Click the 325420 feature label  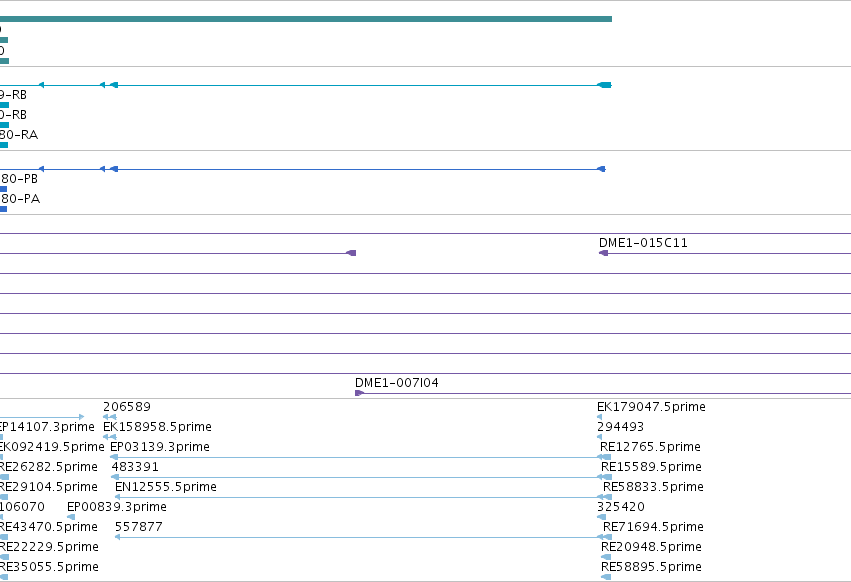point(621,507)
